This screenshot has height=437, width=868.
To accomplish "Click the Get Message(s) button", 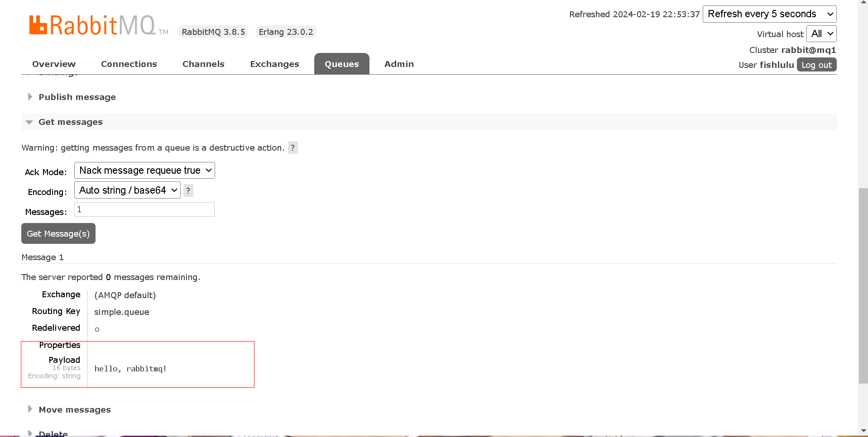I will coord(58,233).
